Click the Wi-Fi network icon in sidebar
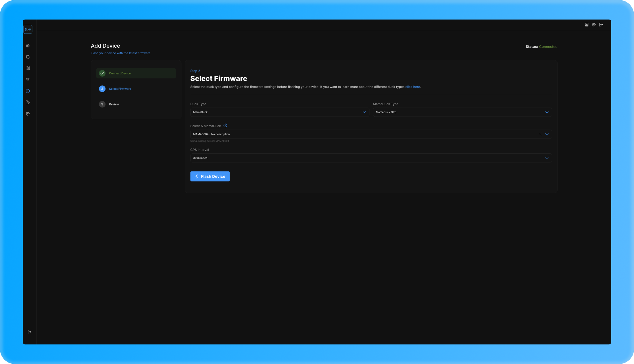 click(x=28, y=80)
